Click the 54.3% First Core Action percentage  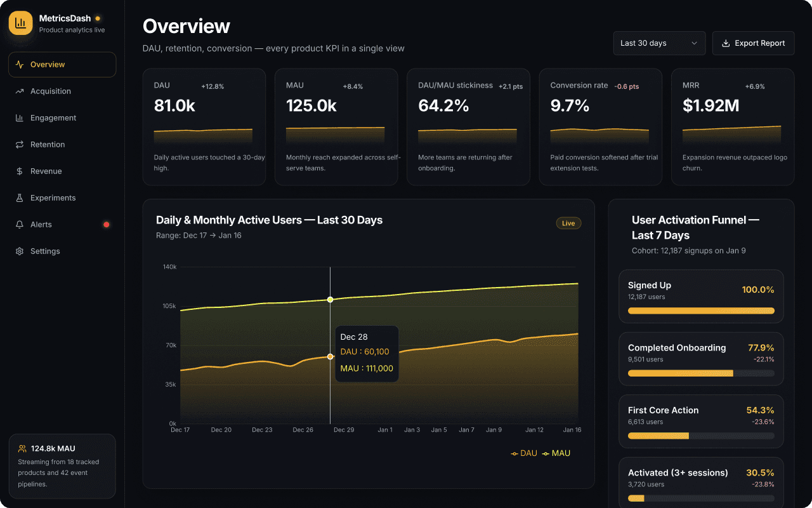tap(761, 410)
